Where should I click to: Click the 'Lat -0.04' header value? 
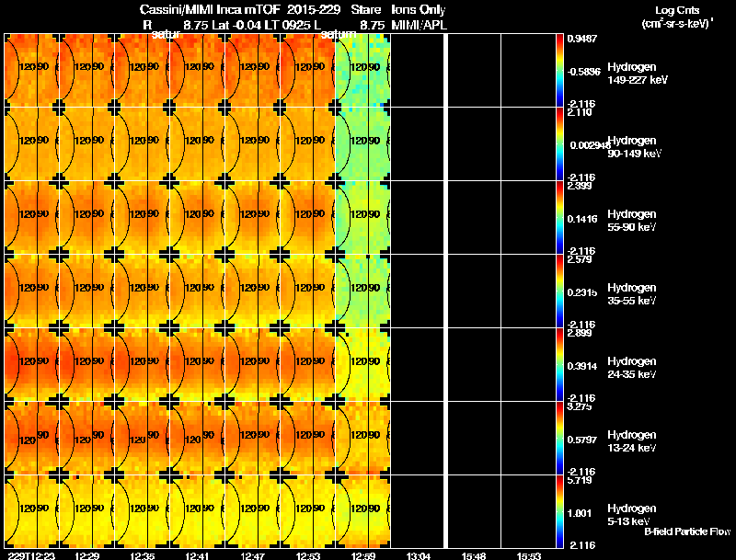point(236,25)
